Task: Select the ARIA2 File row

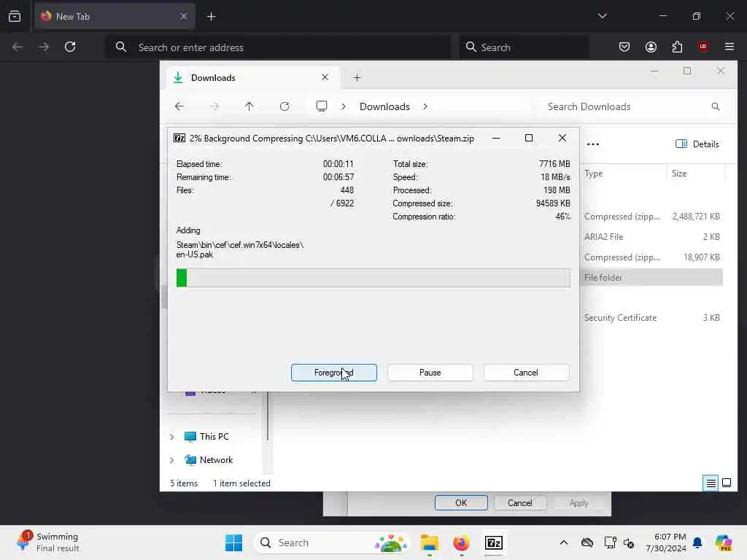Action: (x=651, y=237)
